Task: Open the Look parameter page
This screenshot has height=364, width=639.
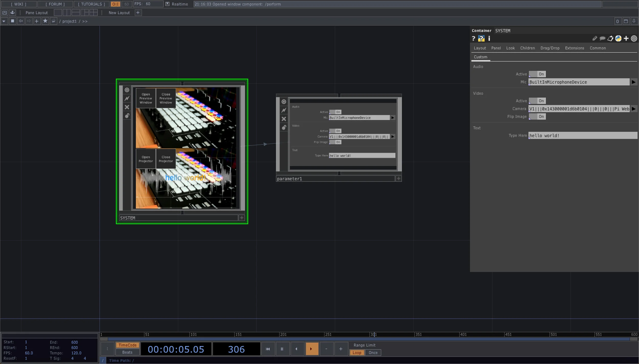Action: tap(510, 48)
